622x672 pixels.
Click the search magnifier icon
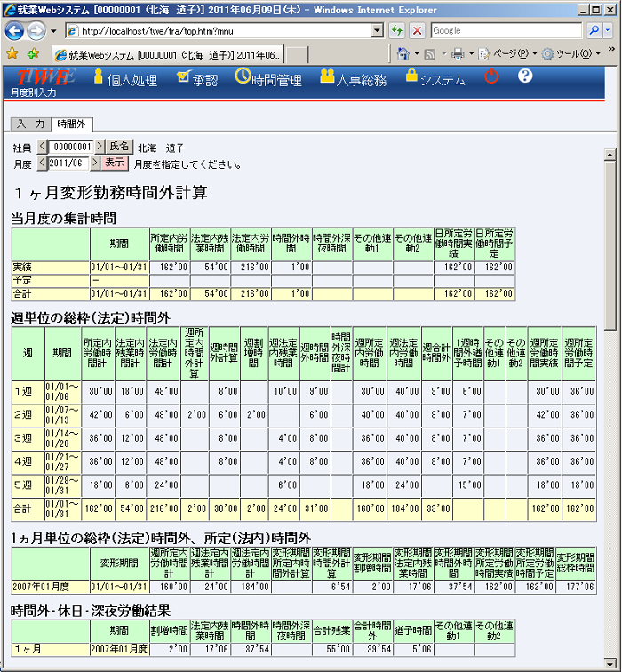(594, 30)
